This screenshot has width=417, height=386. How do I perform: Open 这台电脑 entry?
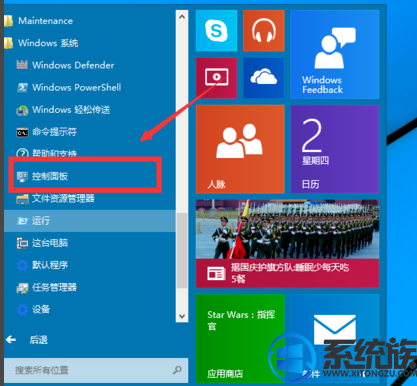90,243
